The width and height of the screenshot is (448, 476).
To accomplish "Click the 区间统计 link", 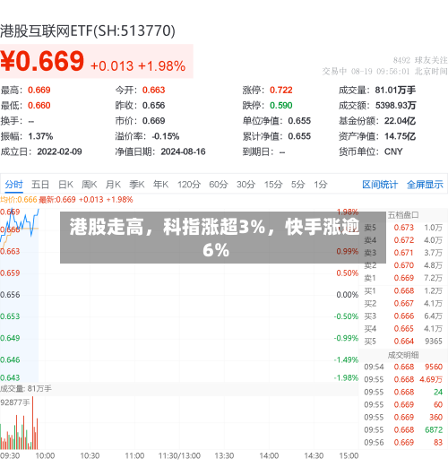I will pyautogui.click(x=380, y=185).
